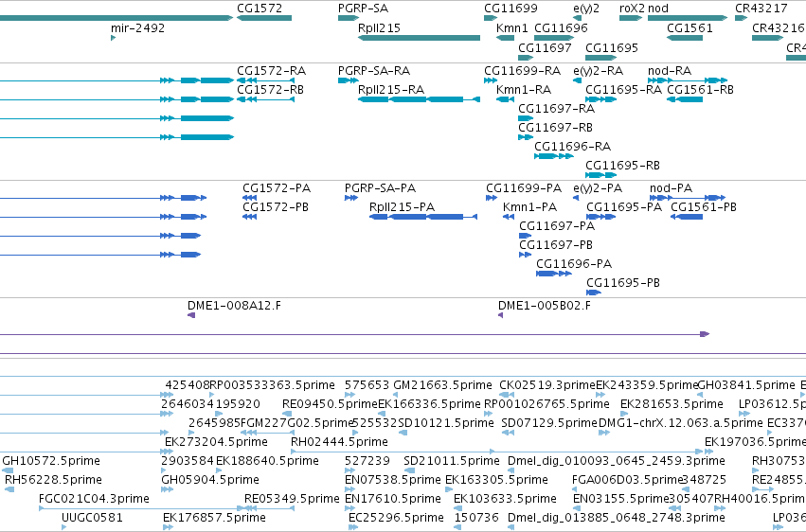The height and width of the screenshot is (532, 806).
Task: Select the SD07129.5prime EST marker
Action: [x=508, y=433]
